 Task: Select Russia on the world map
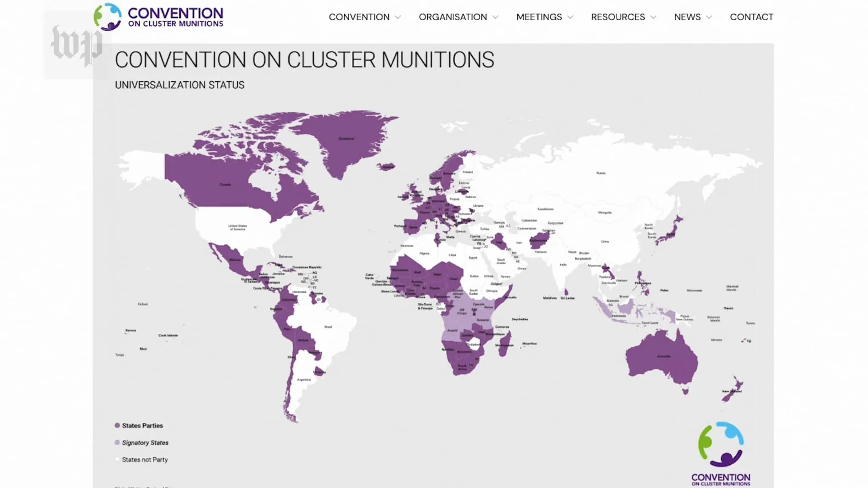coord(601,173)
